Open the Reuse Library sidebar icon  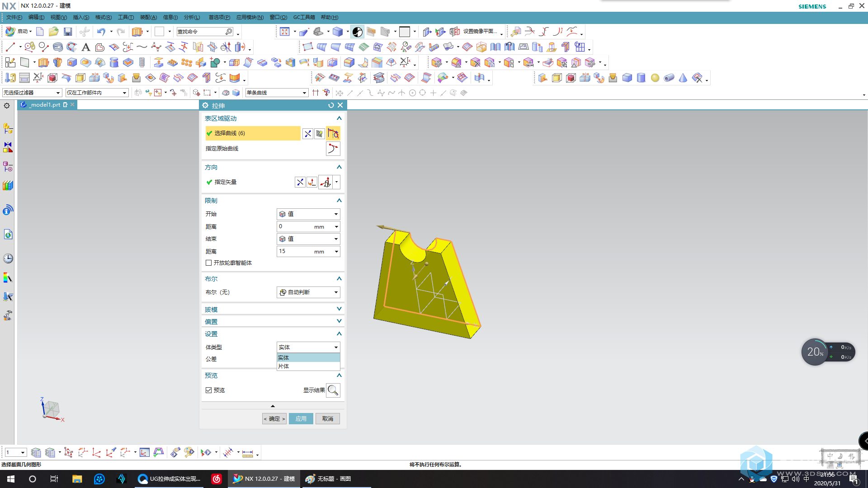8,186
